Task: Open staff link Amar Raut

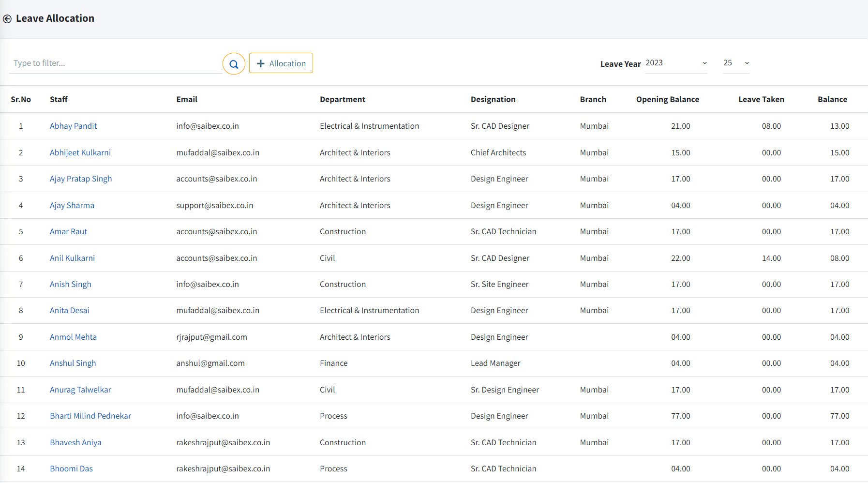Action: coord(69,231)
